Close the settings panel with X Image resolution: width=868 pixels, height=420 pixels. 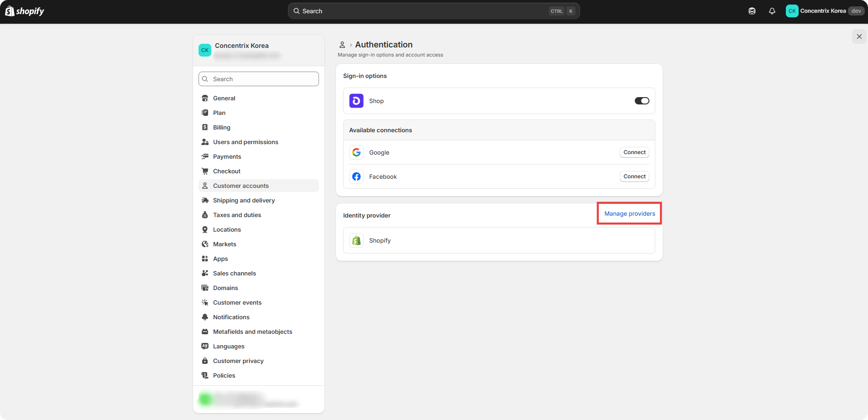tap(859, 36)
